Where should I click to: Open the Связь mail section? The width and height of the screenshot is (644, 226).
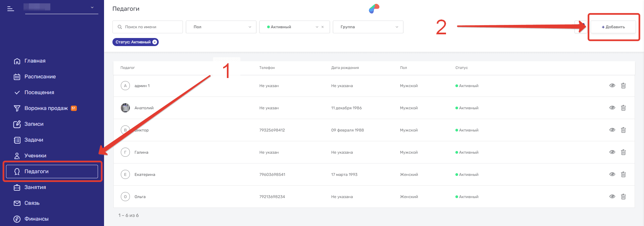point(32,203)
